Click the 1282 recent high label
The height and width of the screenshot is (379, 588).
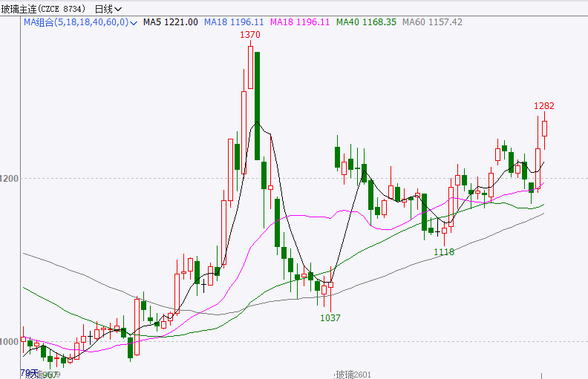543,106
